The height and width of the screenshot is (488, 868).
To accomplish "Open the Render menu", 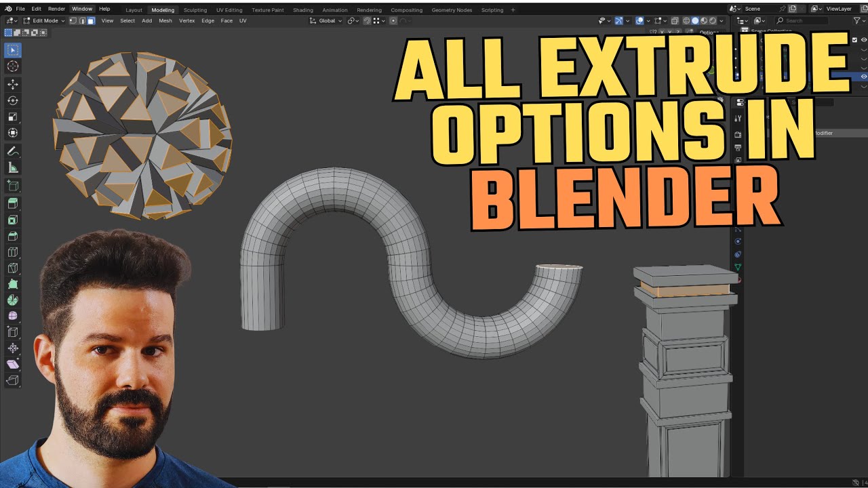I will click(56, 9).
